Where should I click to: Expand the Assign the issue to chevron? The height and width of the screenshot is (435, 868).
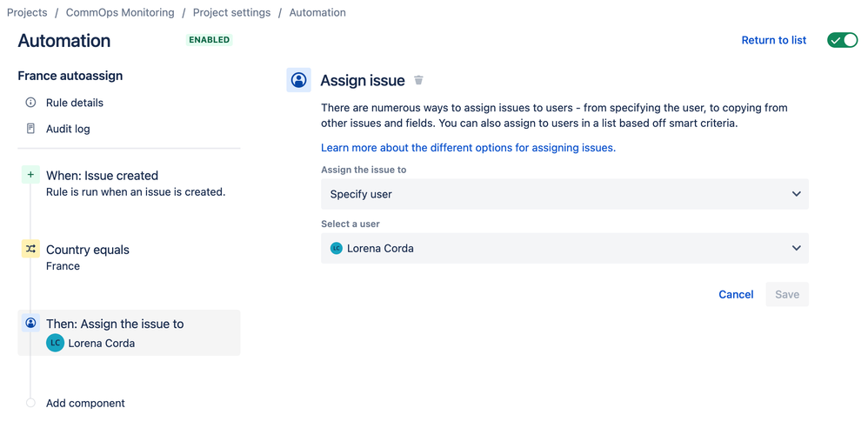tap(796, 194)
